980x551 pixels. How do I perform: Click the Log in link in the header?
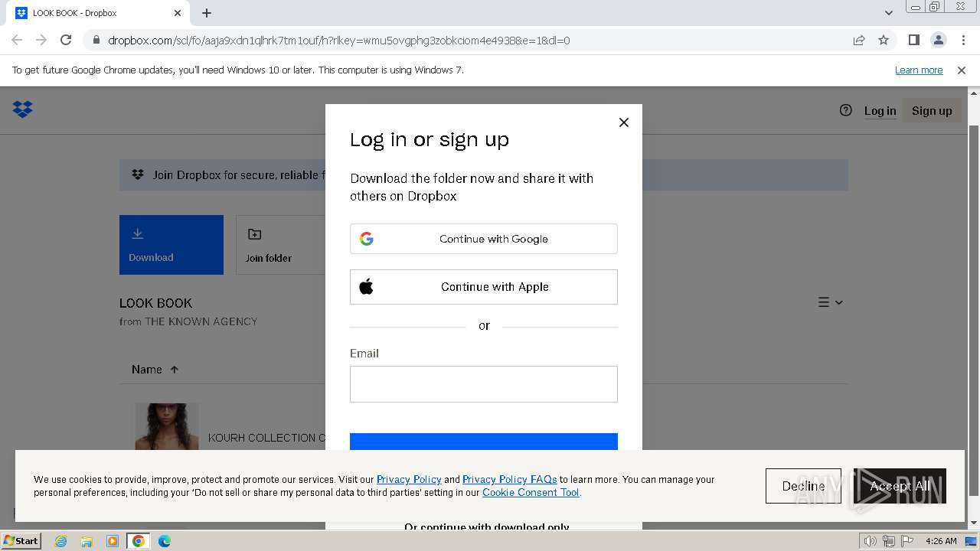click(x=880, y=111)
